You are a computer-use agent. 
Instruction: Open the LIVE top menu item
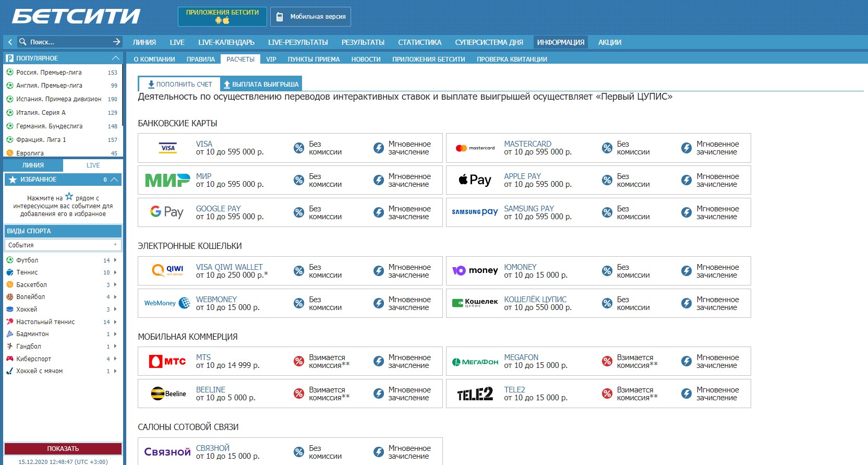[x=177, y=42]
